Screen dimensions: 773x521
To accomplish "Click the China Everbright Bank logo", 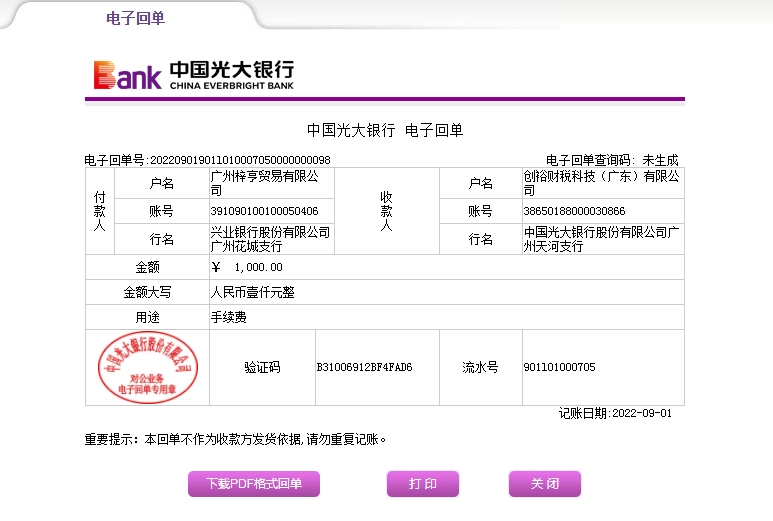I will click(x=194, y=75).
